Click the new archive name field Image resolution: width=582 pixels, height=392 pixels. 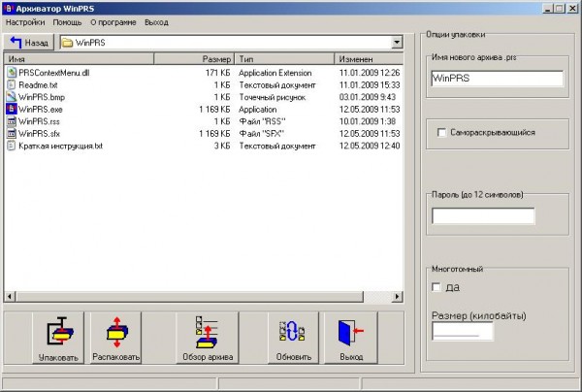[x=496, y=79]
